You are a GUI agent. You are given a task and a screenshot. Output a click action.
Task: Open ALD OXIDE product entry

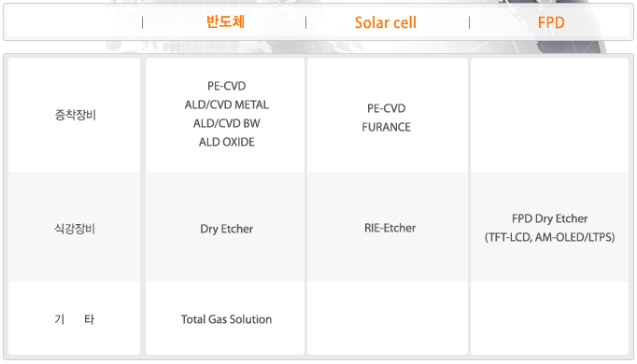pos(227,142)
